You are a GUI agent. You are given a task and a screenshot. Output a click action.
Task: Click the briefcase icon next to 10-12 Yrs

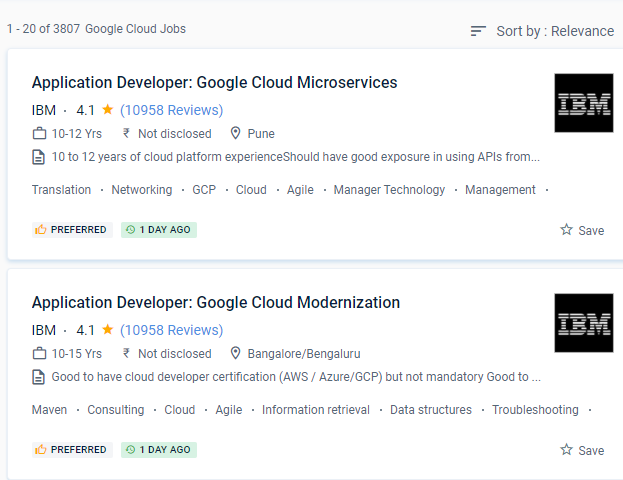39,133
